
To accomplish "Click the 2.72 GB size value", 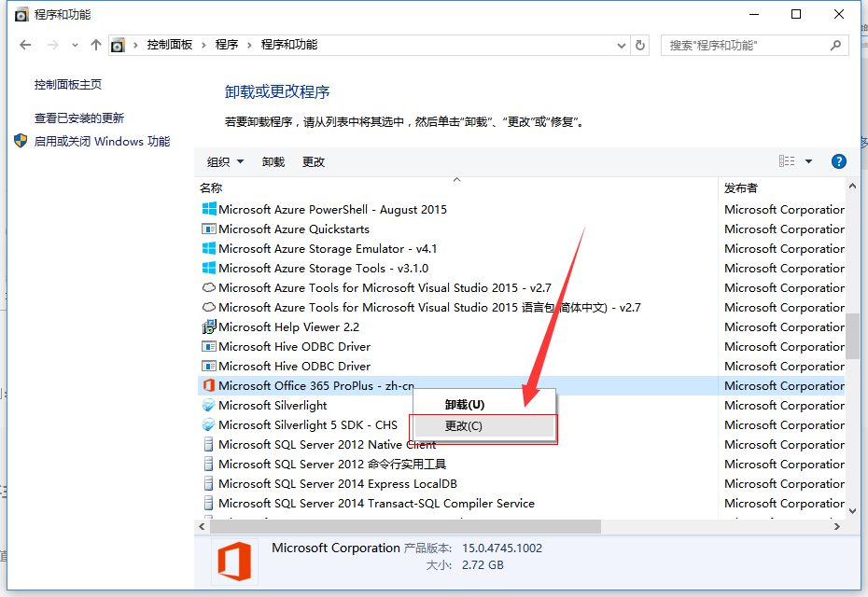I will pos(483,565).
